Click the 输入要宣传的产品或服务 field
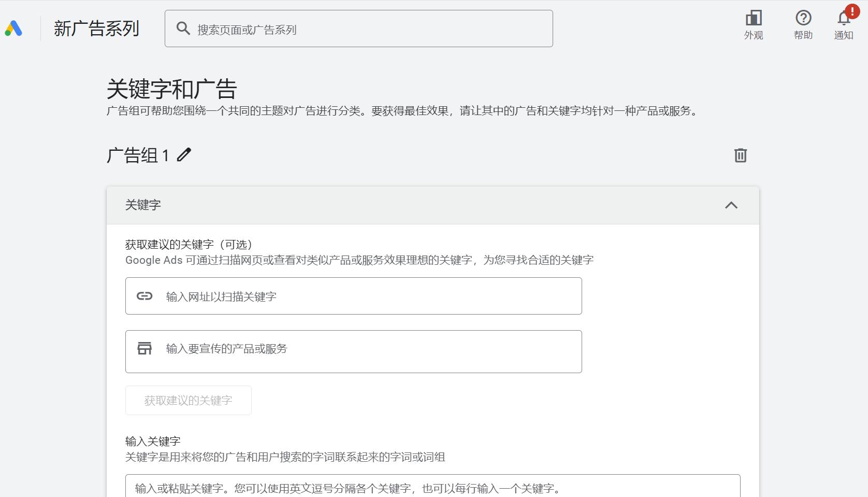 point(354,351)
